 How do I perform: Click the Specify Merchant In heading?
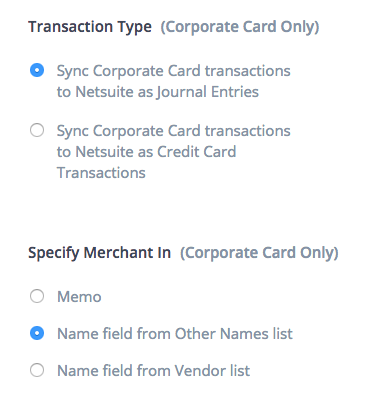pos(99,253)
